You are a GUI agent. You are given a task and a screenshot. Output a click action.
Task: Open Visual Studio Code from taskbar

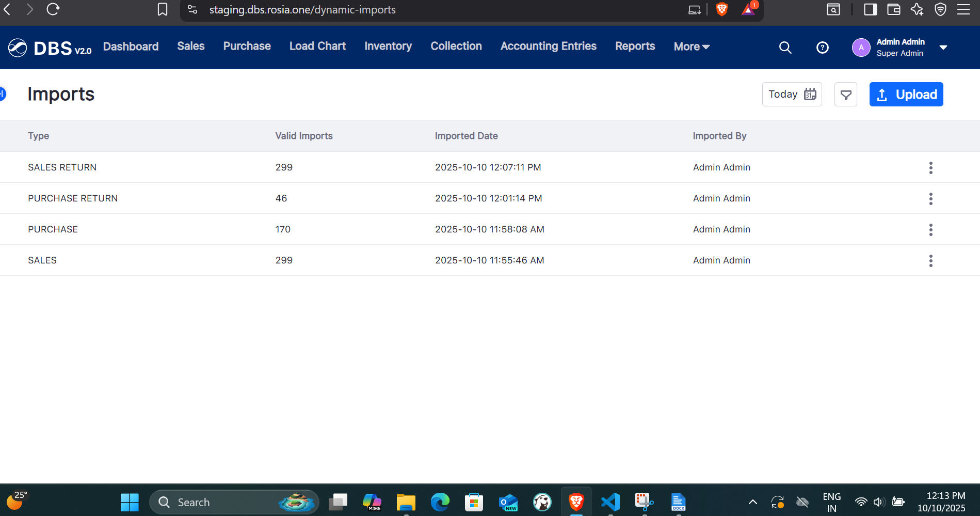click(x=610, y=502)
